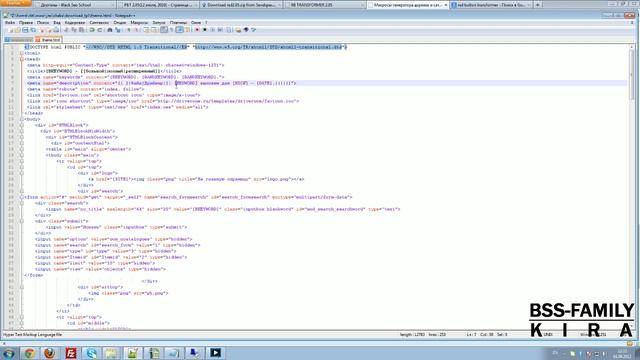This screenshot has width=640, height=360.
Task: Collapse the <html> fold marker
Action: [22, 53]
